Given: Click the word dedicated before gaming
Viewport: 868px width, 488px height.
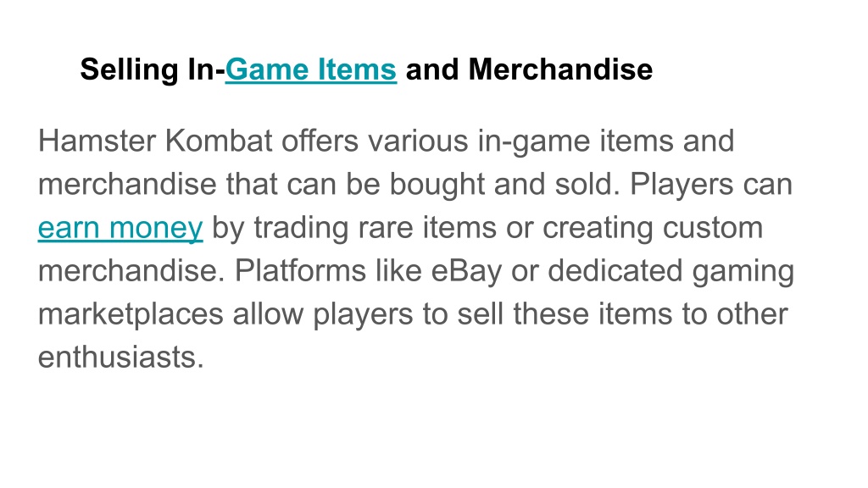Looking at the screenshot, I should (615, 270).
